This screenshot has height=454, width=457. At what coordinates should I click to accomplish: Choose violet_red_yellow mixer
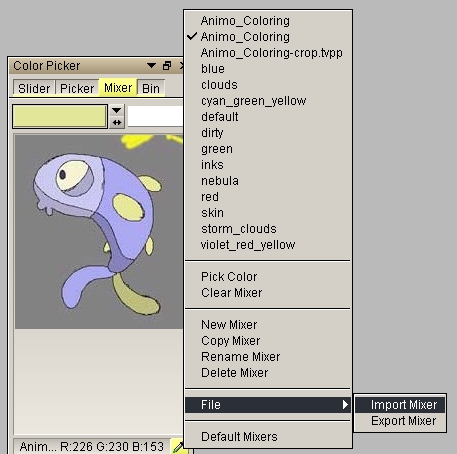point(268,245)
